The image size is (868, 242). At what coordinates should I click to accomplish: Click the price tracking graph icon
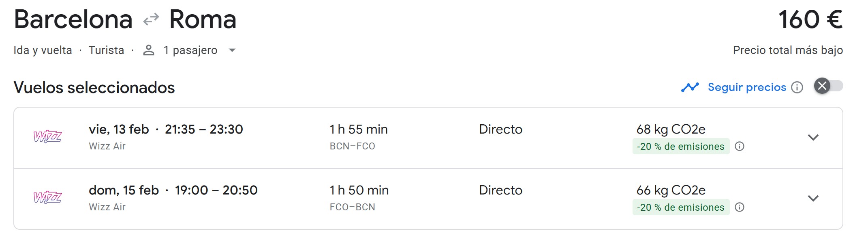click(x=690, y=87)
